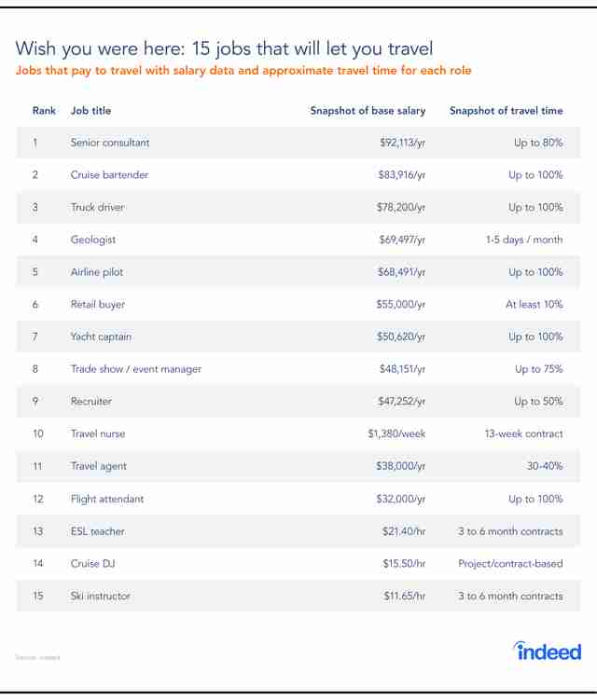Click the Indeed logo

pyautogui.click(x=548, y=652)
